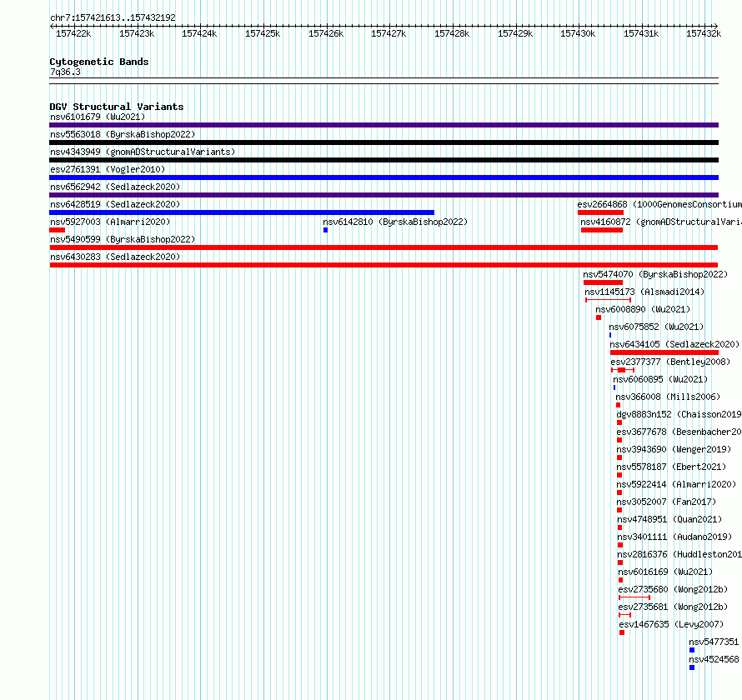Click the nsv1145173 thin red range glyph
The image size is (742, 700).
(x=608, y=300)
